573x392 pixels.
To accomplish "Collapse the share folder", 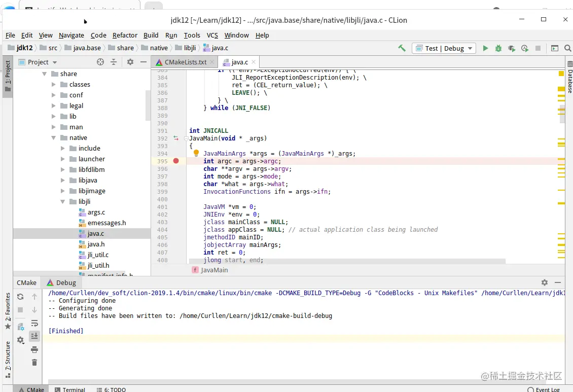I will point(44,74).
